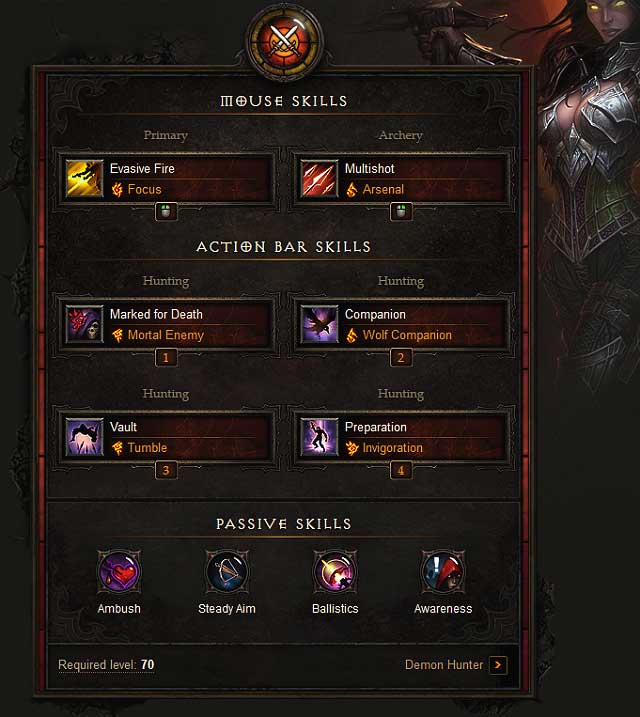Click the crossed swords class emblem
The image size is (640, 717).
(x=284, y=42)
